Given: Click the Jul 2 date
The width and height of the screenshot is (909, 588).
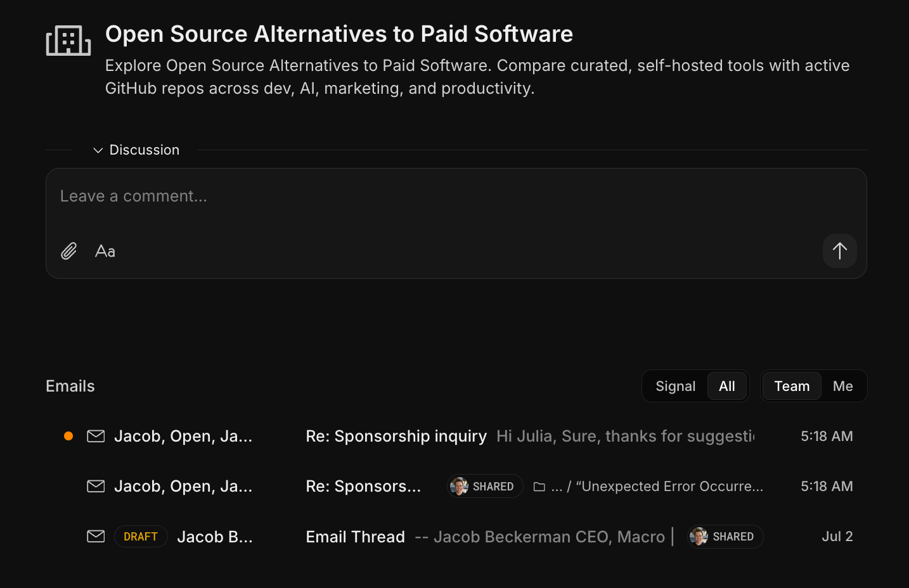Looking at the screenshot, I should (837, 536).
